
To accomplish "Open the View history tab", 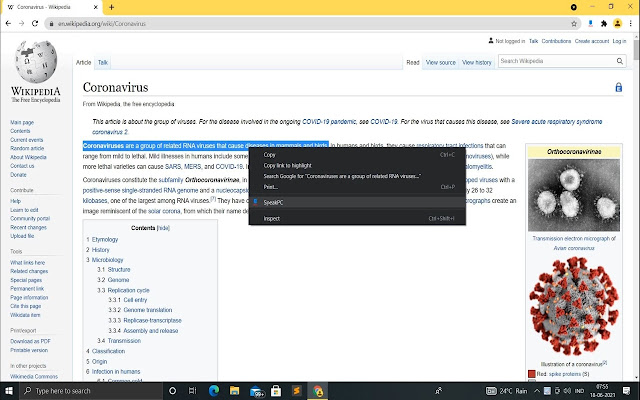I will pyautogui.click(x=477, y=62).
